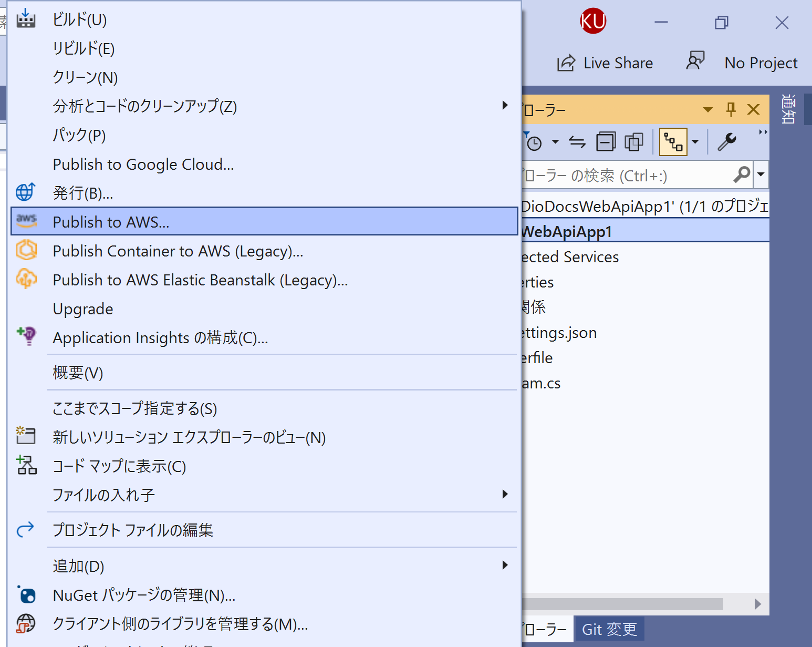Screen dimensions: 812x647
Task: Expand 分析とコードのクリーンアップ(Z) submenu arrow
Action: coord(505,105)
